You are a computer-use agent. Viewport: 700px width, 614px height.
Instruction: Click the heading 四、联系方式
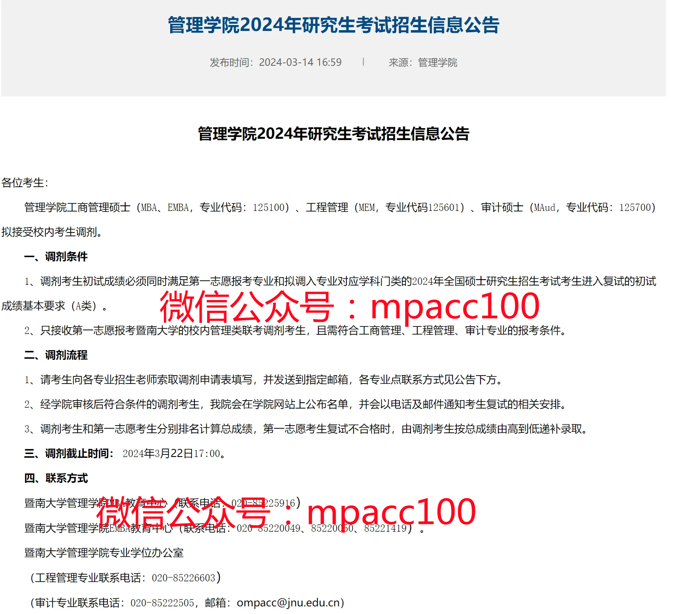tap(56, 478)
